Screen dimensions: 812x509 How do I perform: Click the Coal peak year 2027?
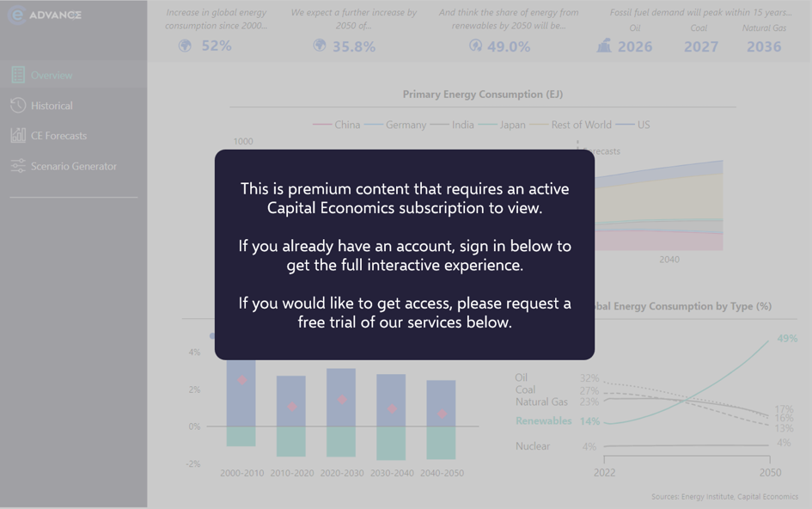[700, 46]
